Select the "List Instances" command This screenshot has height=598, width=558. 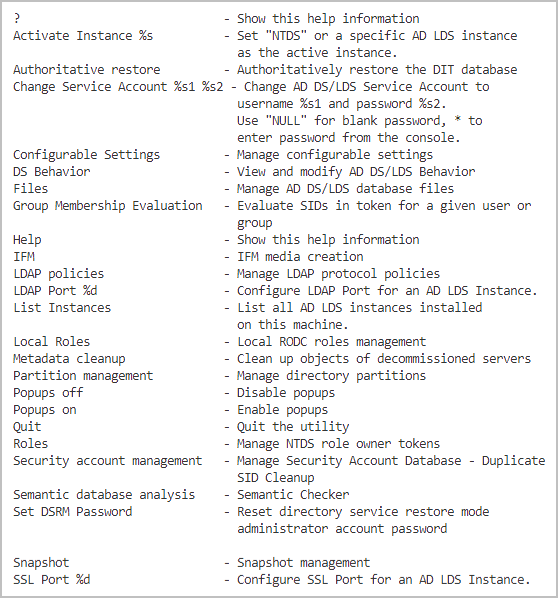click(62, 308)
